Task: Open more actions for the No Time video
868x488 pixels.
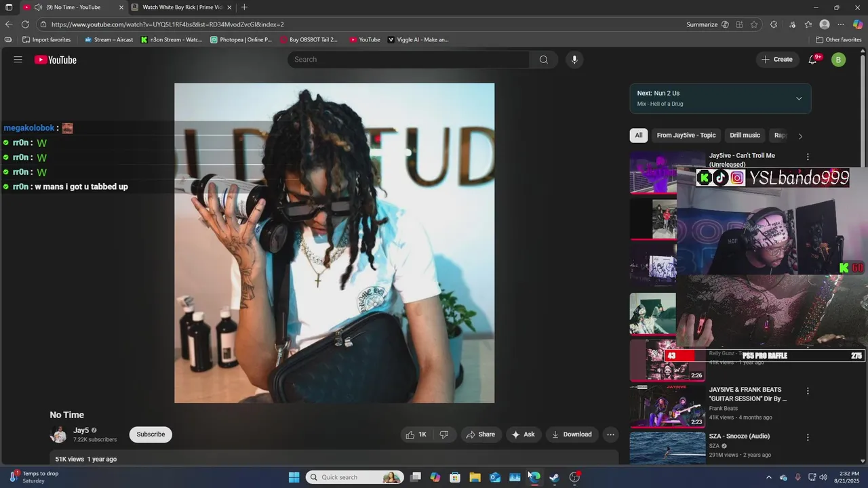Action: click(610, 434)
